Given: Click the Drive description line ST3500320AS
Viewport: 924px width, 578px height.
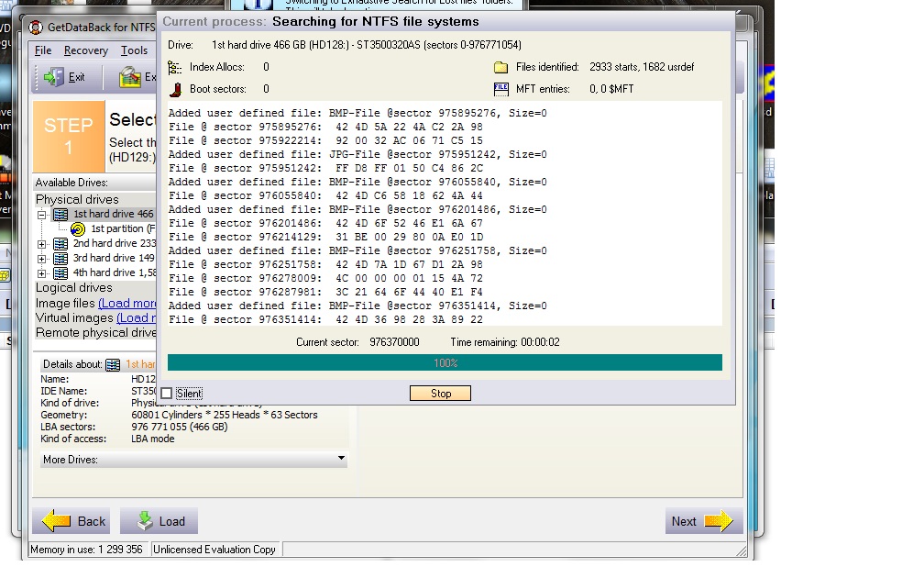Looking at the screenshot, I should coord(367,46).
